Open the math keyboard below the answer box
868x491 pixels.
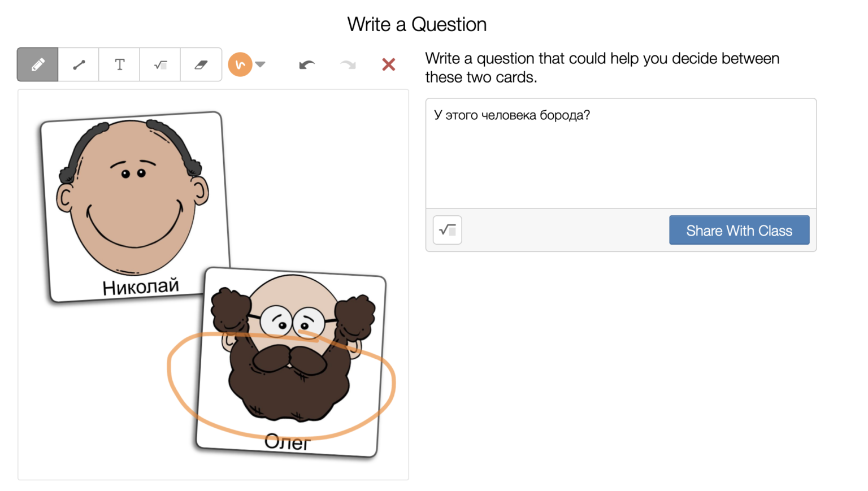[x=447, y=230]
